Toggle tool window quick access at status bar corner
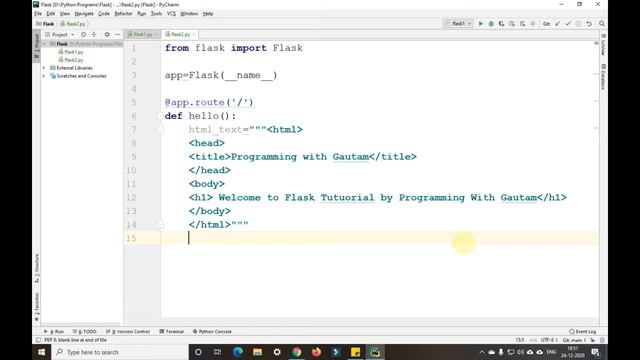This screenshot has width=640, height=360. click(38, 340)
